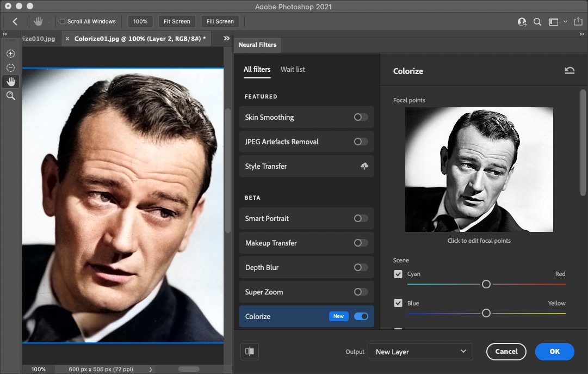Select the Zoom Out (minus) tool
The width and height of the screenshot is (588, 374).
10,68
